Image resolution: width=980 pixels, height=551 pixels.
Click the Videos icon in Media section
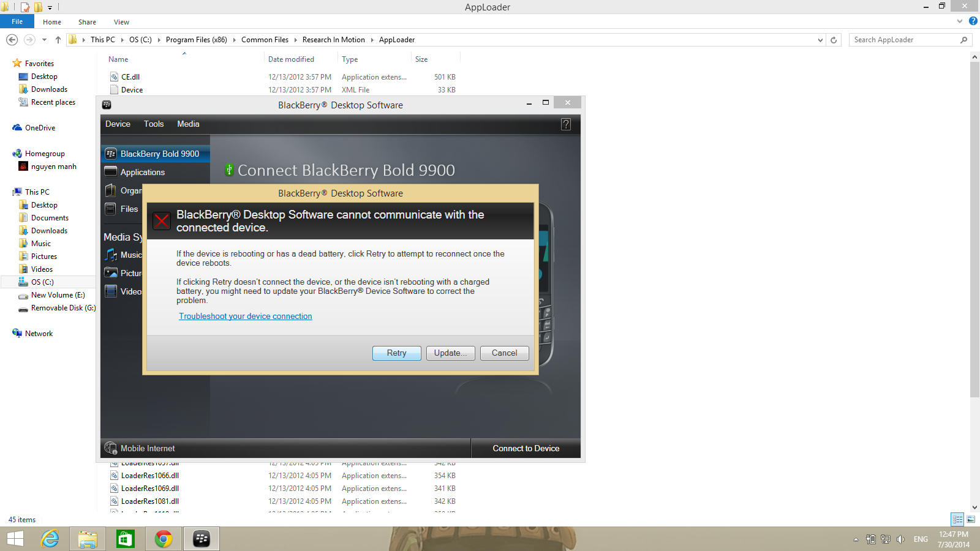tap(110, 291)
